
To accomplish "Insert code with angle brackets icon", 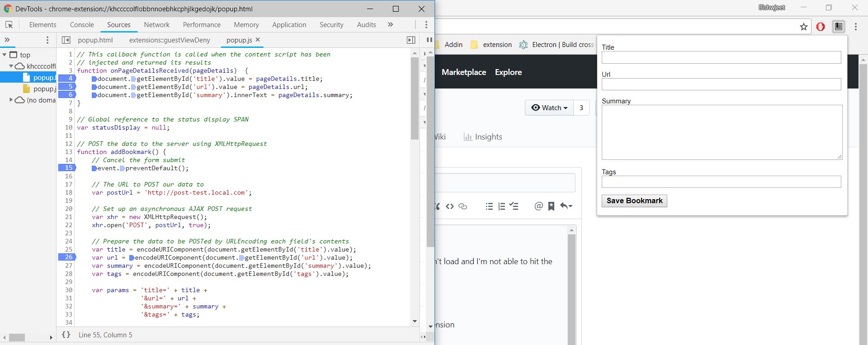I will tap(450, 206).
